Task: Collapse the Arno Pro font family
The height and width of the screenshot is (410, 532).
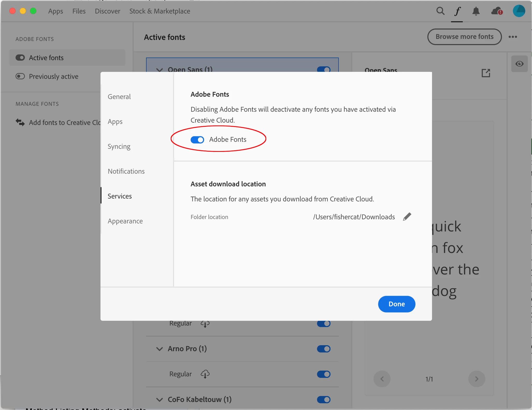Action: 160,349
